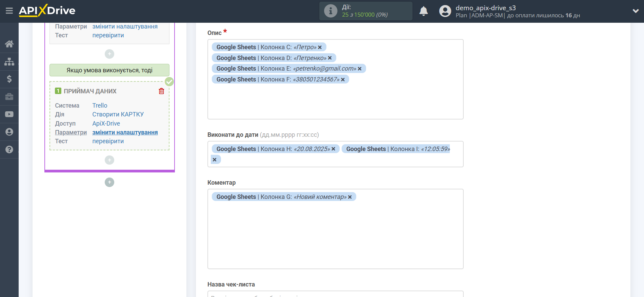Viewport: 644px width, 297px height.
Task: Click змінити налаштування in the upper block
Action: click(125, 26)
